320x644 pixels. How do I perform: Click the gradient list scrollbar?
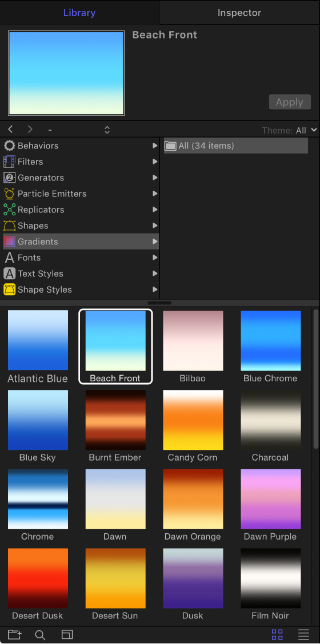point(316,379)
